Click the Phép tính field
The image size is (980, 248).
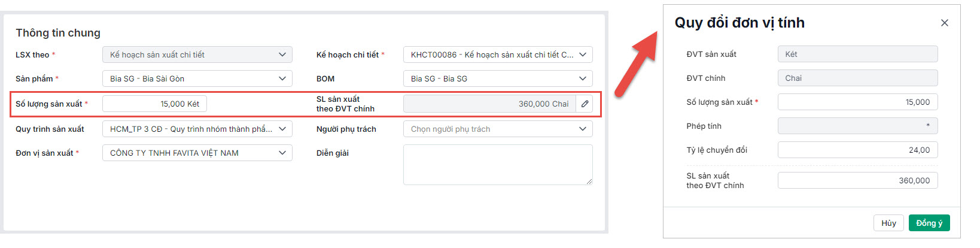pyautogui.click(x=857, y=126)
